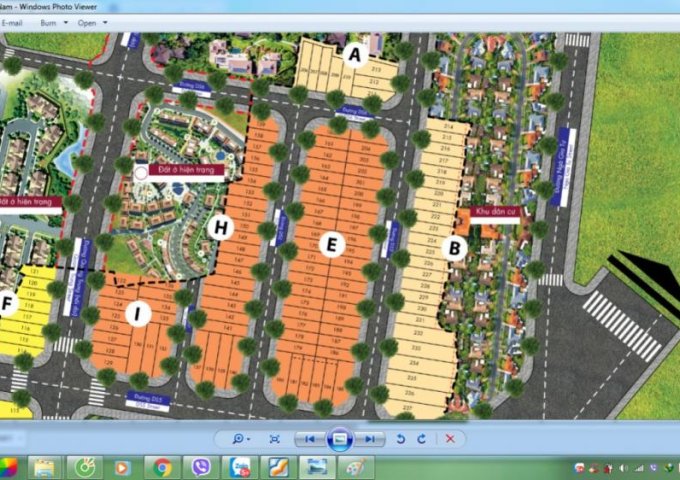Screen dimensions: 680x480
Task: Select the Photo Viewer taskbar button
Action: [316, 468]
